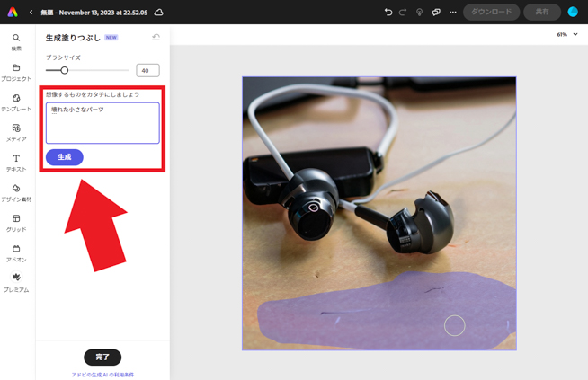Click the undo arrow in top bar

point(388,13)
